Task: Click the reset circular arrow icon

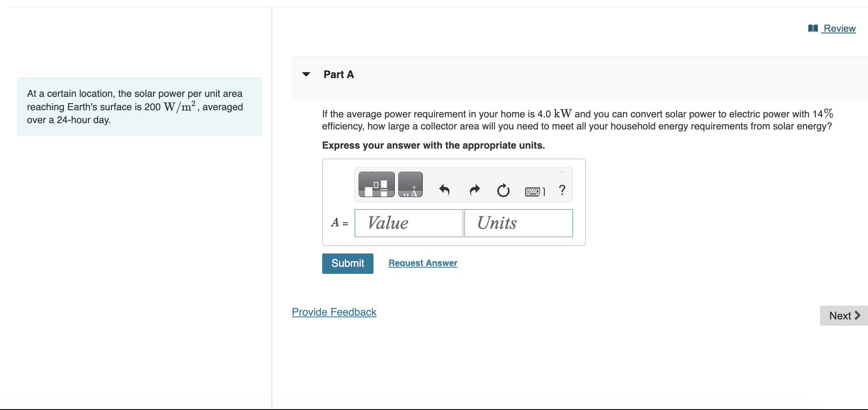Action: (503, 190)
